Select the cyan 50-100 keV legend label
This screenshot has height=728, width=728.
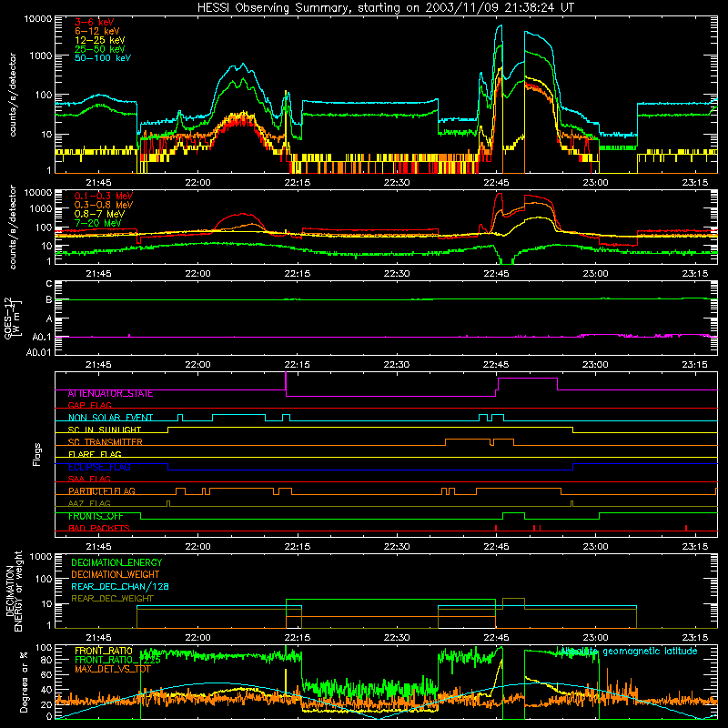tap(103, 57)
